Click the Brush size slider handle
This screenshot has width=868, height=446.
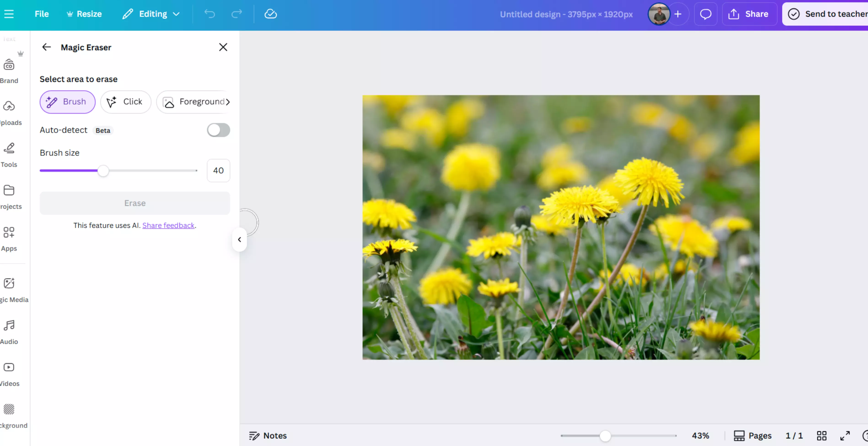tap(103, 171)
